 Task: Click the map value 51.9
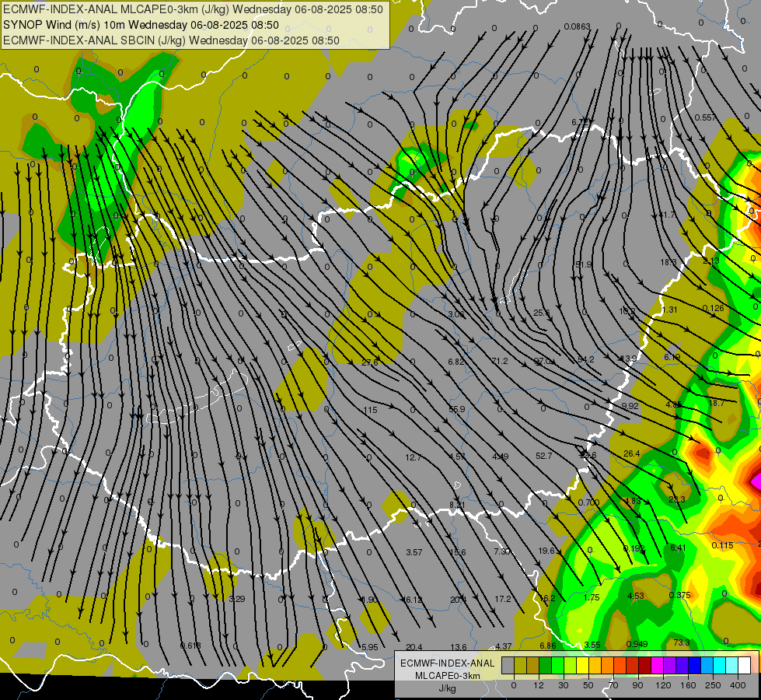tap(583, 264)
